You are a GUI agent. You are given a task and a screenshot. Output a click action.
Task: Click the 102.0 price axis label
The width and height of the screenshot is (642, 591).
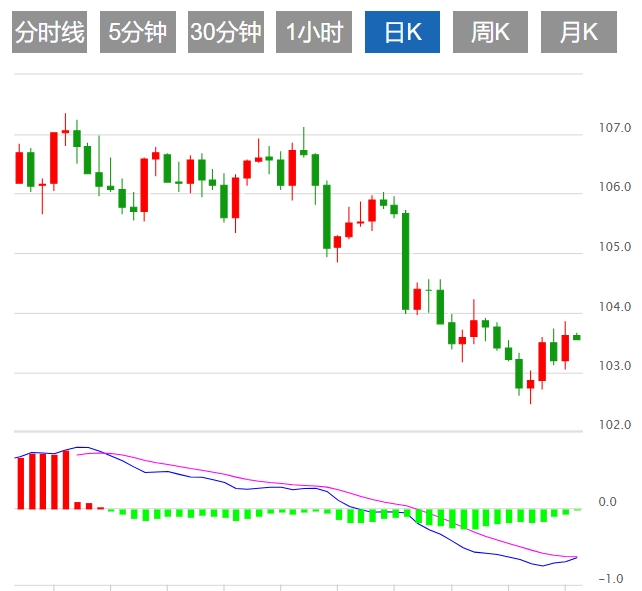coord(614,425)
